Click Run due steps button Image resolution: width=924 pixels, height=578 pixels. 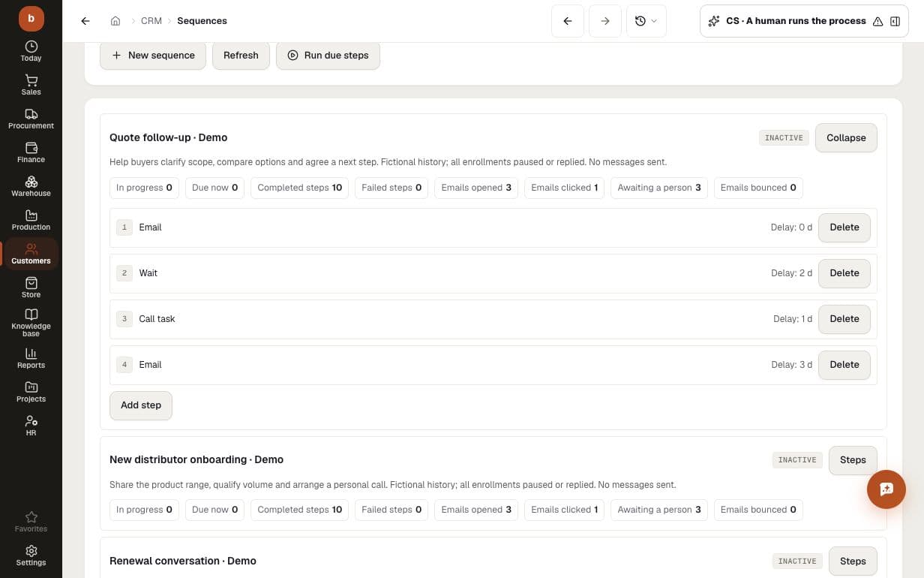pos(328,56)
